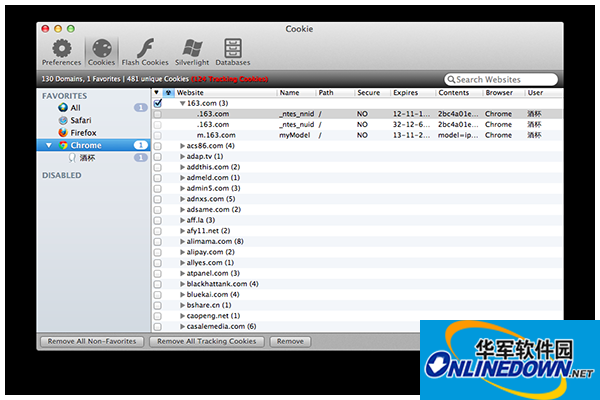The image size is (600, 400).
Task: Check the bluekai.com (4) checkbox
Action: tap(158, 295)
